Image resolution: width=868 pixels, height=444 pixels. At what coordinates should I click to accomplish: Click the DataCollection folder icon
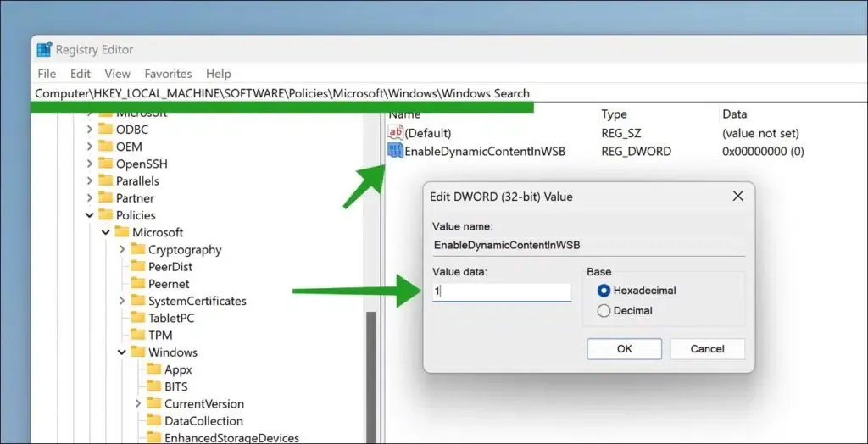point(154,421)
